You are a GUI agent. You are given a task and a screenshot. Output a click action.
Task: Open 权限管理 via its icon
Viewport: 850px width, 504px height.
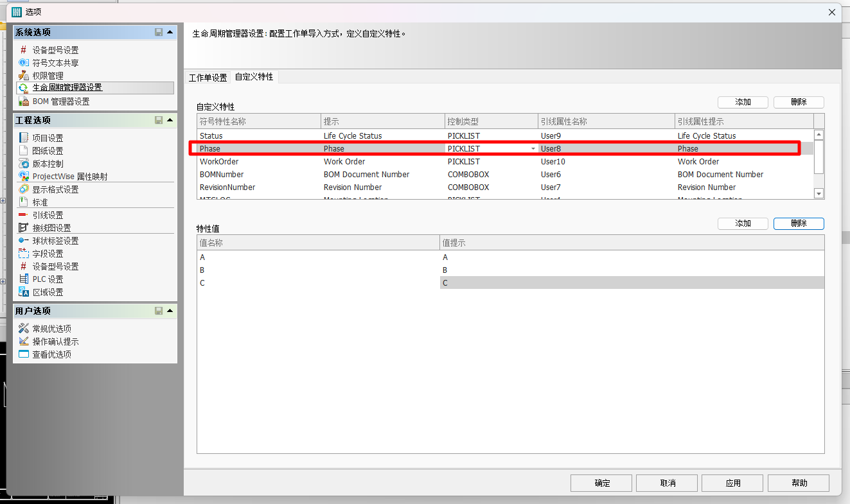point(24,76)
